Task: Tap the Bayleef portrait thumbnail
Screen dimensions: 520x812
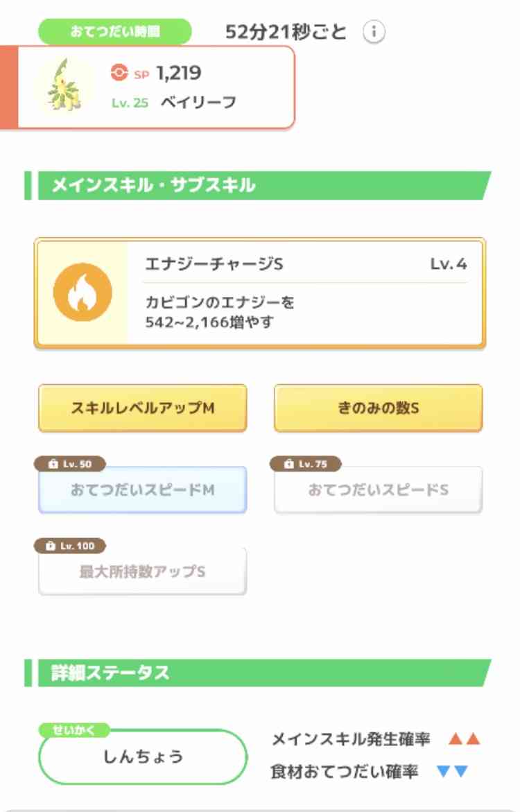Action: [65, 86]
